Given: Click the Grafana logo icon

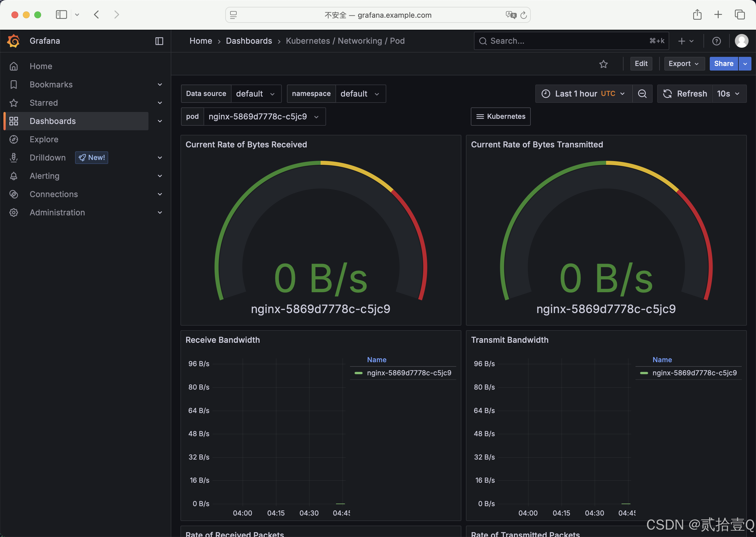Looking at the screenshot, I should [13, 41].
